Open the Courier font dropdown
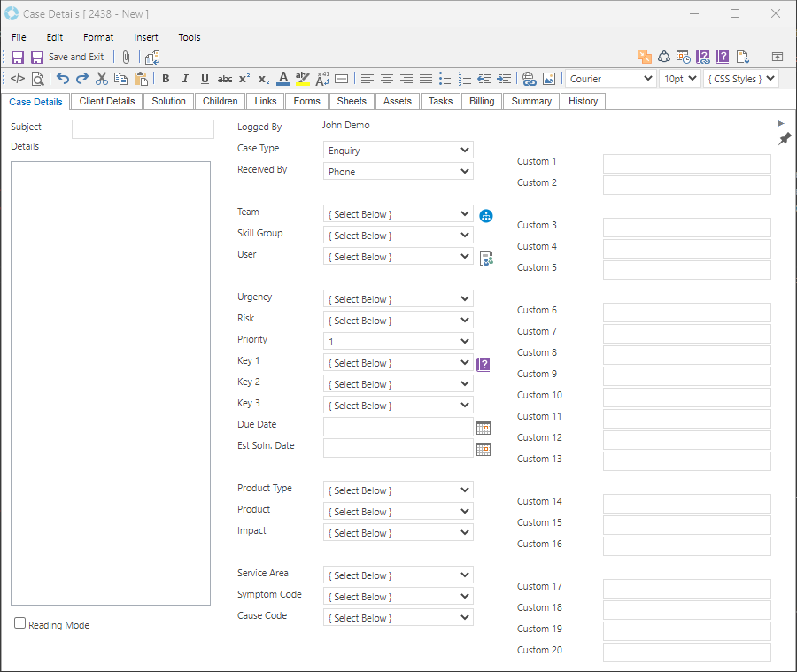797x672 pixels. (x=610, y=79)
